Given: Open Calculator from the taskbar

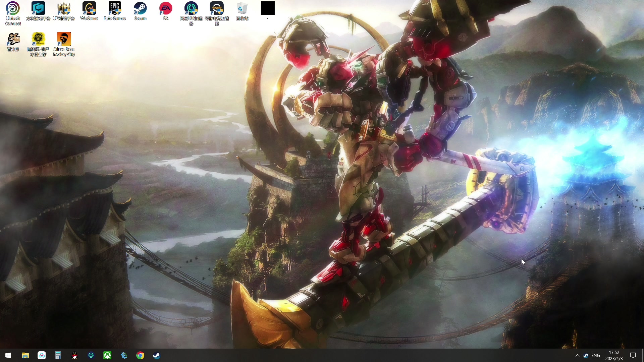Looking at the screenshot, I should pos(58,355).
